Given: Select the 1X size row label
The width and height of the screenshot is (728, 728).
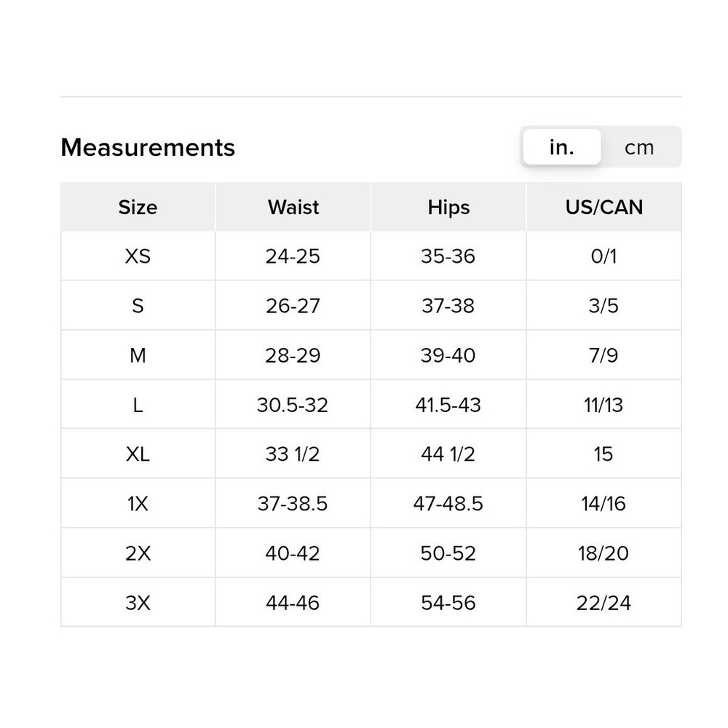Looking at the screenshot, I should [x=138, y=504].
